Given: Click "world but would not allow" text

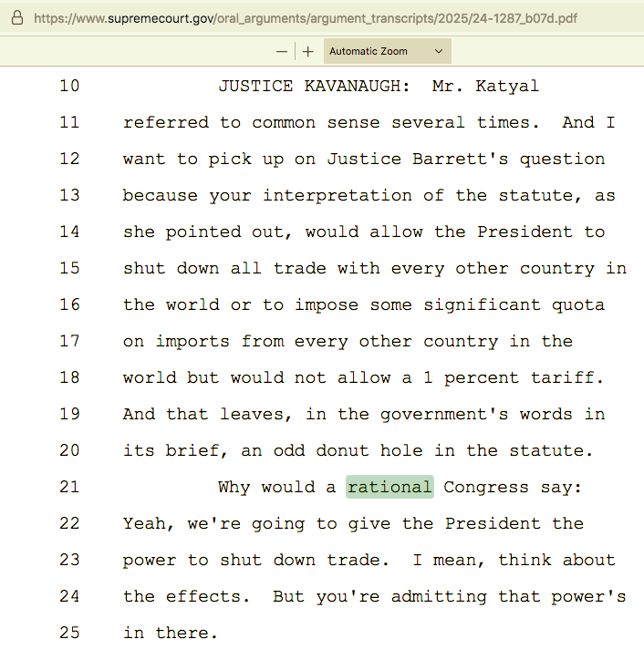Looking at the screenshot, I should tap(256, 378).
